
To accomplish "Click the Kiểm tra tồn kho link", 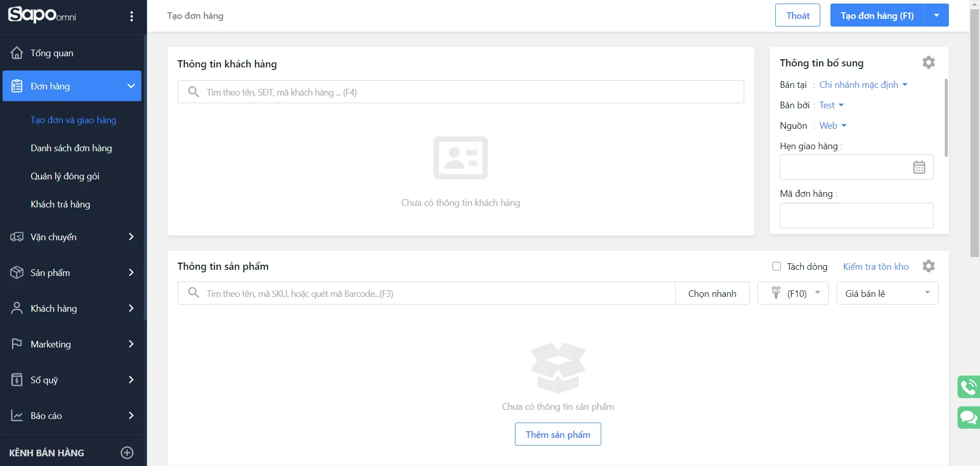I will point(876,267).
